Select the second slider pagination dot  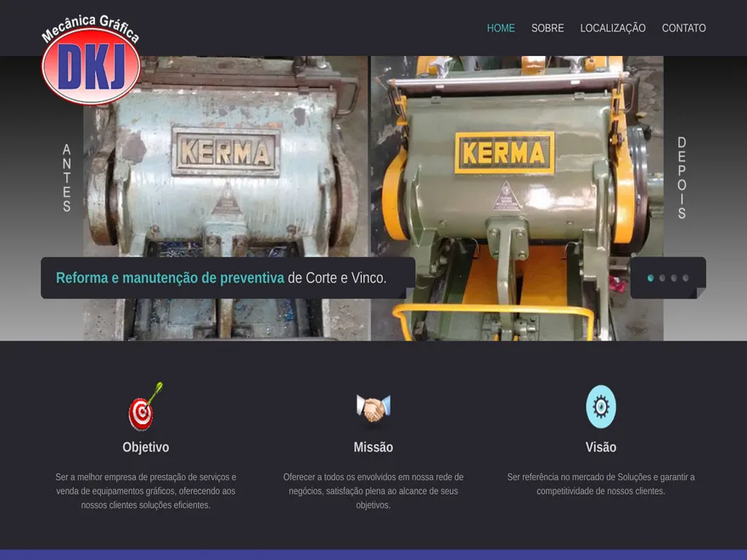[662, 278]
